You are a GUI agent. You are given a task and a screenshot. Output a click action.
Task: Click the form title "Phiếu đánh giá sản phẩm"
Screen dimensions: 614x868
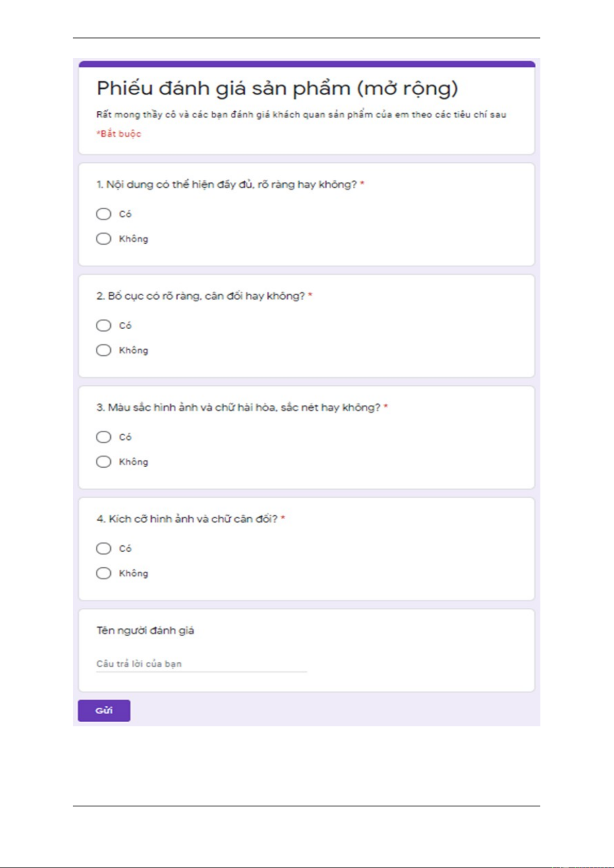click(277, 89)
